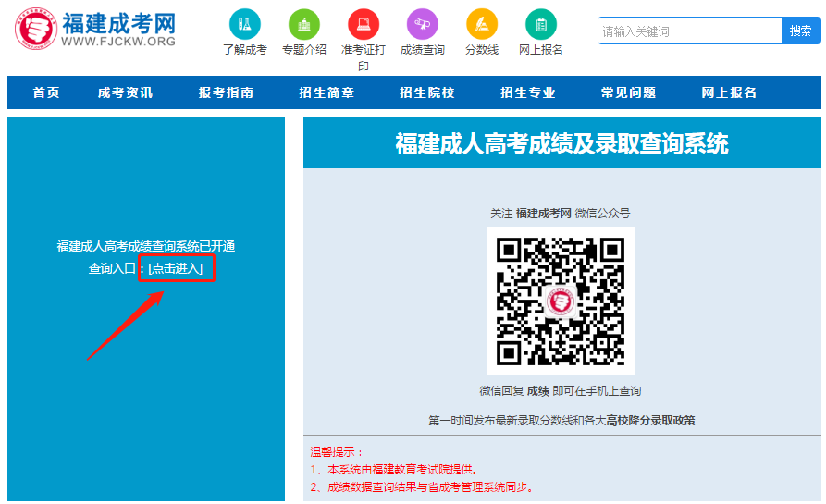Open 招生简章 navigation menu item
Image resolution: width=826 pixels, height=504 pixels.
coord(327,92)
